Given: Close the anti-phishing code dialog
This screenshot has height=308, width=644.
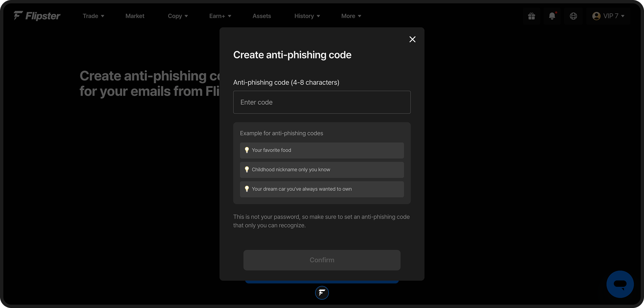Looking at the screenshot, I should pos(412,39).
